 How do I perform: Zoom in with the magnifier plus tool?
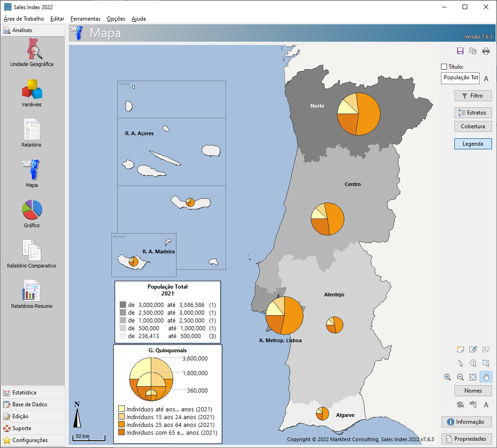(447, 377)
